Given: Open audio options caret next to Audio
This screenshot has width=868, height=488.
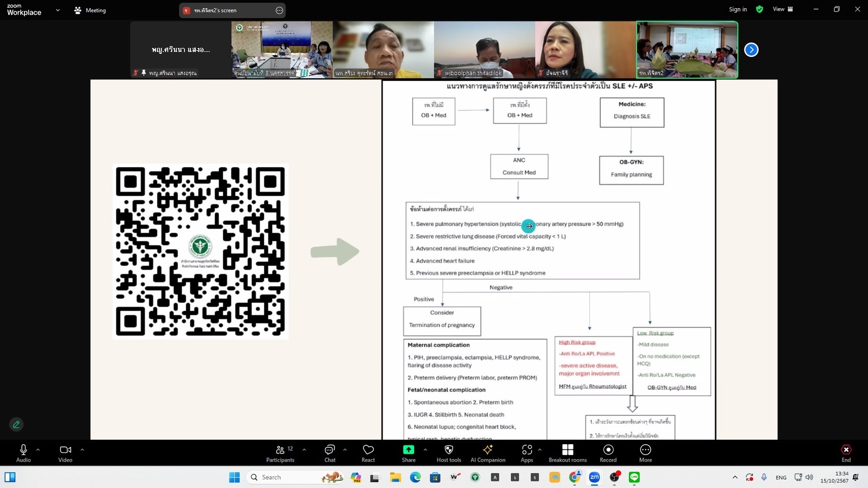Looking at the screenshot, I should pos(38,449).
